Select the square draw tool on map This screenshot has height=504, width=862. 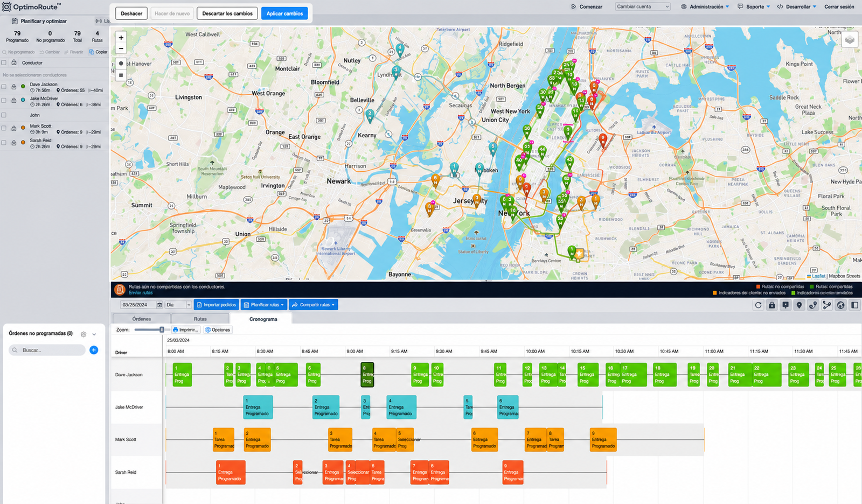[x=121, y=75]
